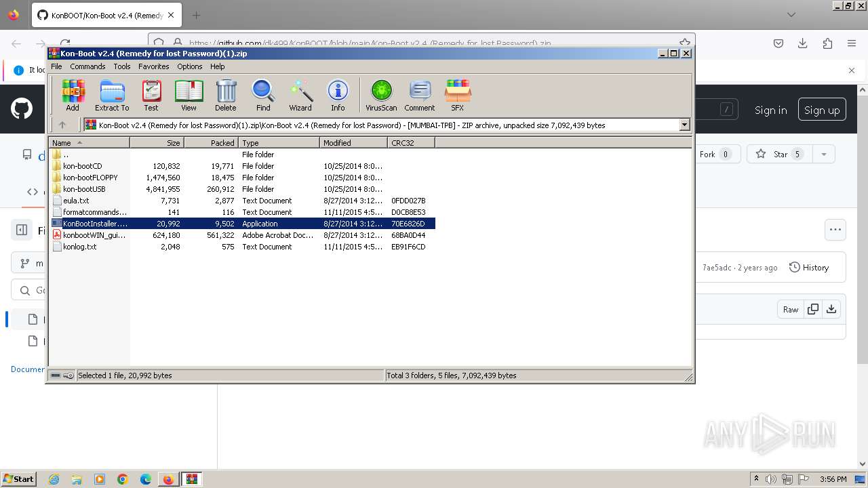868x488 pixels.
Task: Click the Raw file button
Action: point(791,309)
